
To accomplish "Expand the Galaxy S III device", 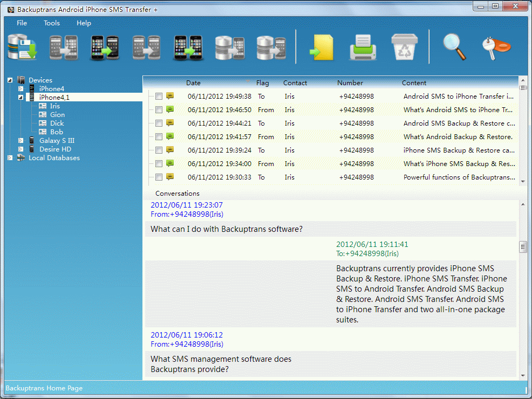I will 21,141.
